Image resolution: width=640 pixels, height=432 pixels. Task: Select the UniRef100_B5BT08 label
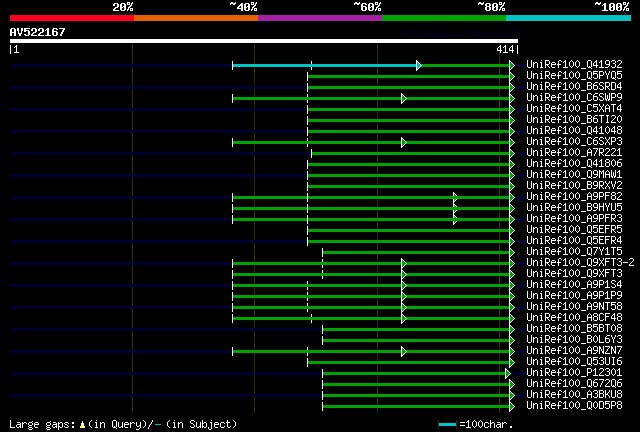574,329
